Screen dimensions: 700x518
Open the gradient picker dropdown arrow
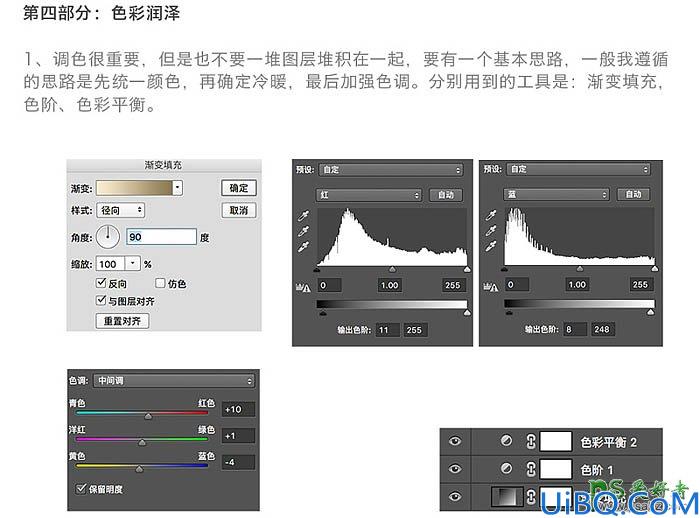pos(178,188)
